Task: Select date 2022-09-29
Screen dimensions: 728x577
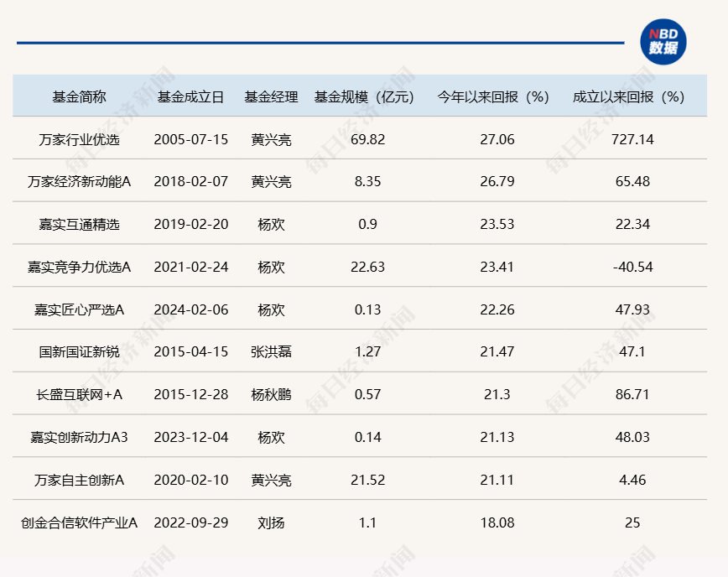Action: coord(191,522)
